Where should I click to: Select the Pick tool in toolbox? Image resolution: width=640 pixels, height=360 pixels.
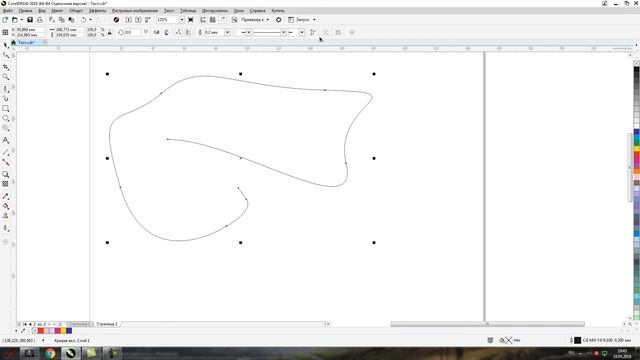6,44
